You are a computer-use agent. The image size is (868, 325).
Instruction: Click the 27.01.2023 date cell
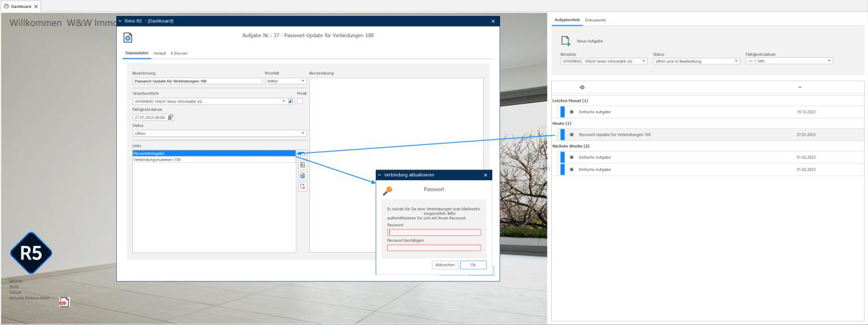click(x=806, y=134)
